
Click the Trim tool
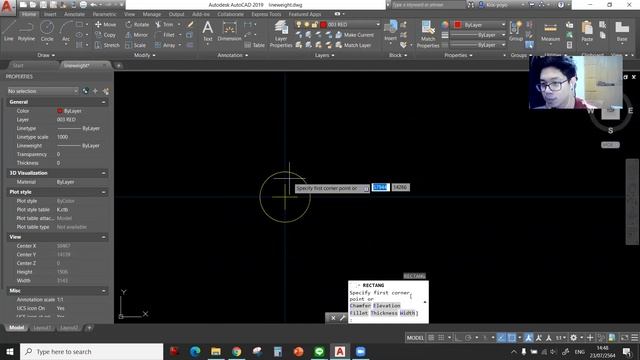point(164,24)
